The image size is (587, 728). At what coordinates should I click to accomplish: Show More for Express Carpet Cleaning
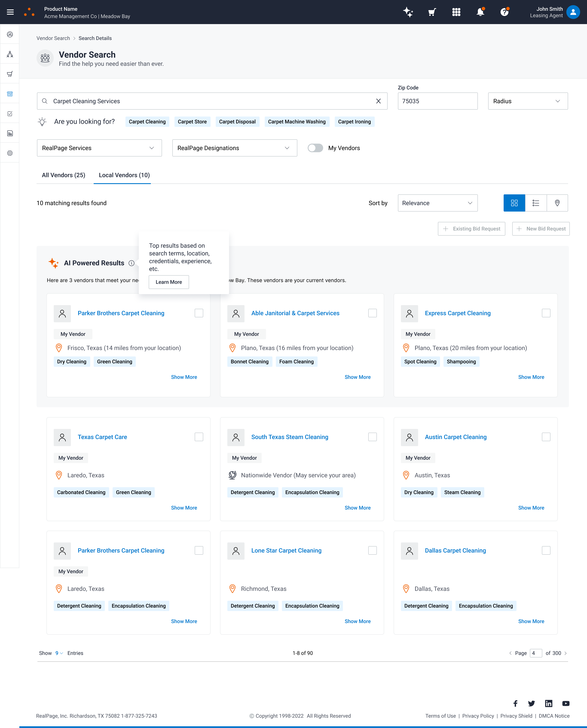[x=531, y=377]
